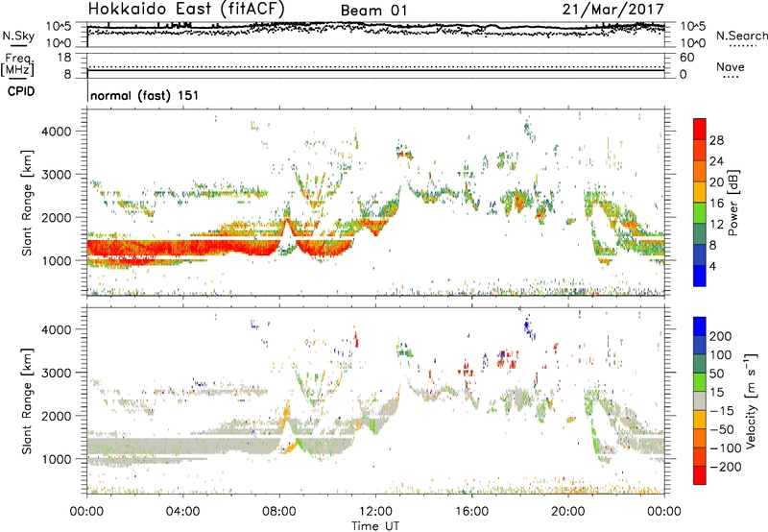Click the "20" label on the power colorbar
This screenshot has width=768, height=532.
click(716, 182)
